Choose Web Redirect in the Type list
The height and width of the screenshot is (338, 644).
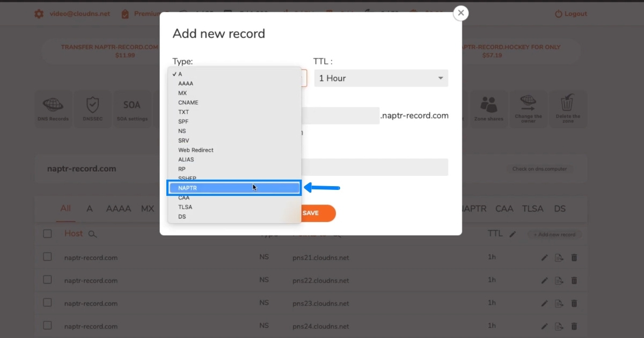pos(196,150)
